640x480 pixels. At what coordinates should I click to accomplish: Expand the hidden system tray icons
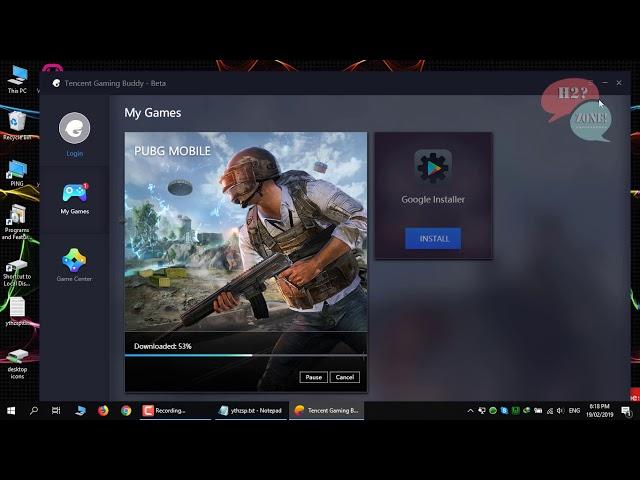(x=470, y=411)
